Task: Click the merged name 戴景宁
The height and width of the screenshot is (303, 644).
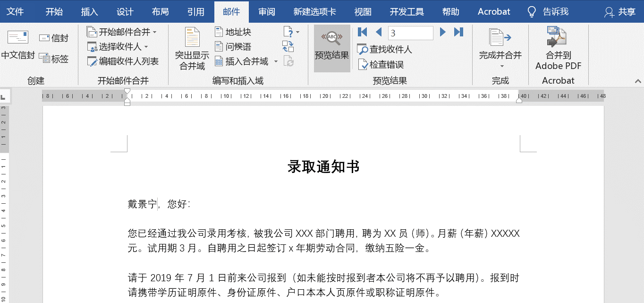Action: (143, 204)
